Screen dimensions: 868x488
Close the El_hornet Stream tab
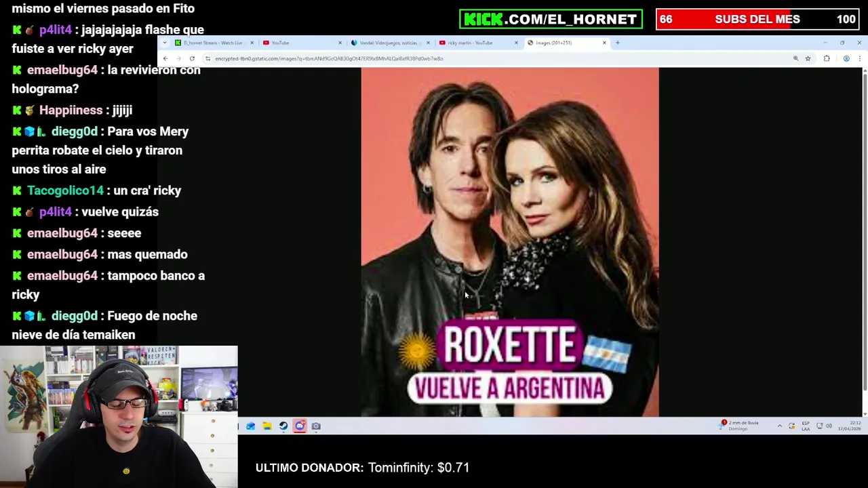tap(252, 43)
